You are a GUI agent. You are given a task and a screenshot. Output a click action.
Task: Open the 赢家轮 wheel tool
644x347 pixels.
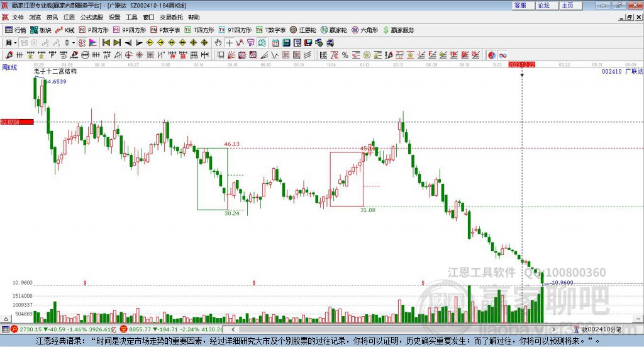tap(333, 30)
